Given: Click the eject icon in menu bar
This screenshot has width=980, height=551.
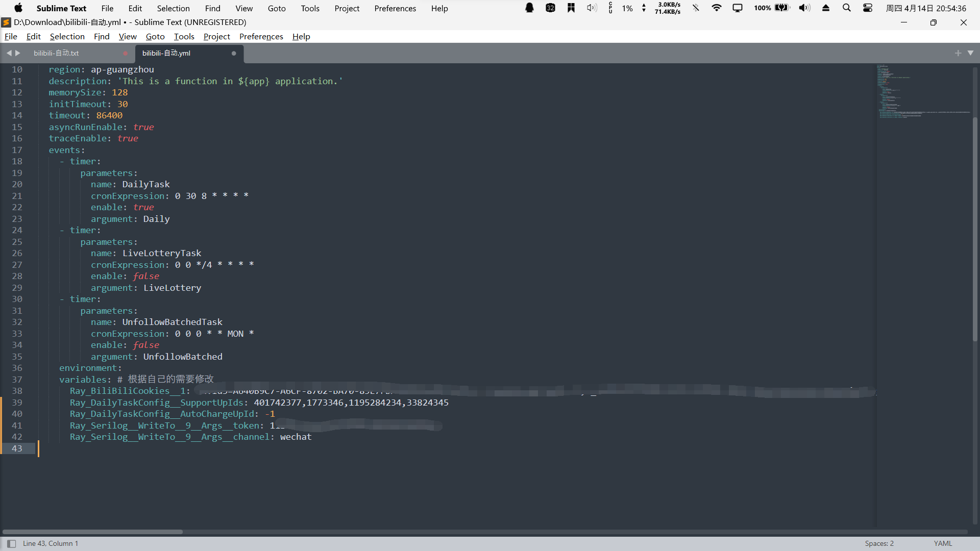Looking at the screenshot, I should (826, 8).
